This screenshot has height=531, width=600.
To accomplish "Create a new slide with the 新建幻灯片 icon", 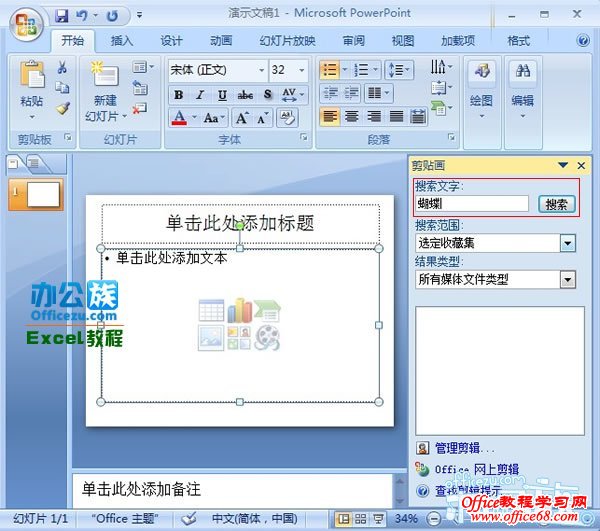I will click(x=105, y=74).
